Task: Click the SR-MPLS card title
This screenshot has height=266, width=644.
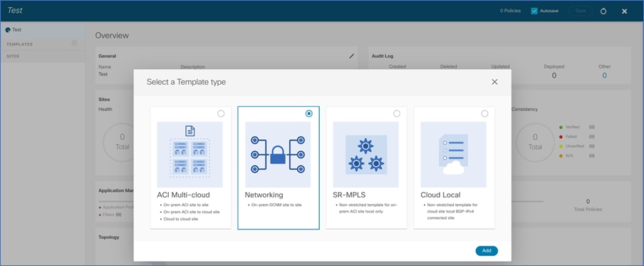Action: 348,195
